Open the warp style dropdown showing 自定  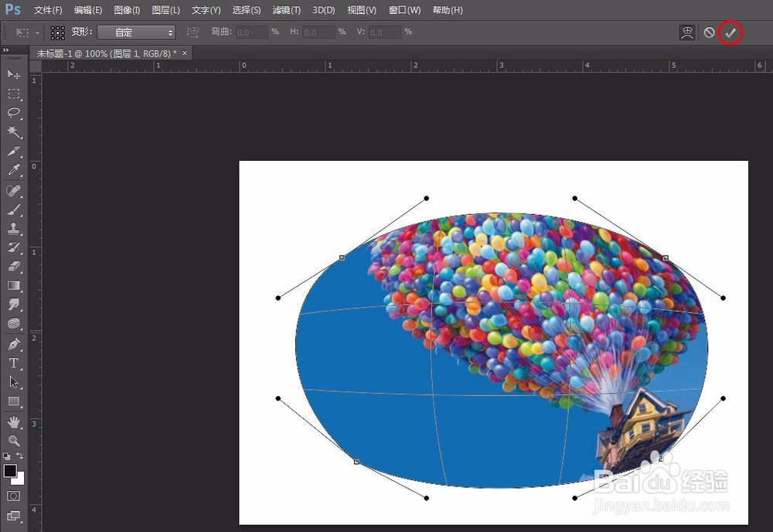pos(137,32)
